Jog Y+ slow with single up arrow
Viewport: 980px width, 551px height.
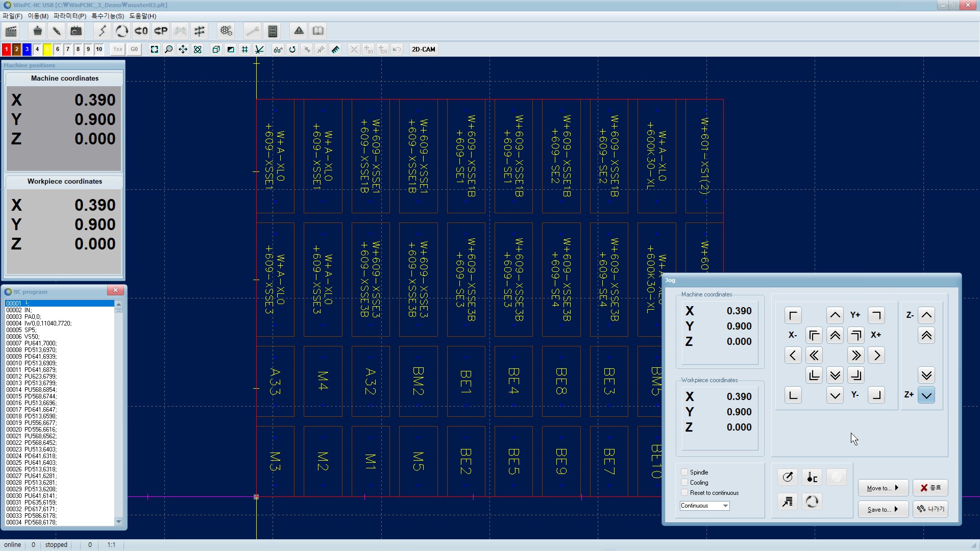835,315
